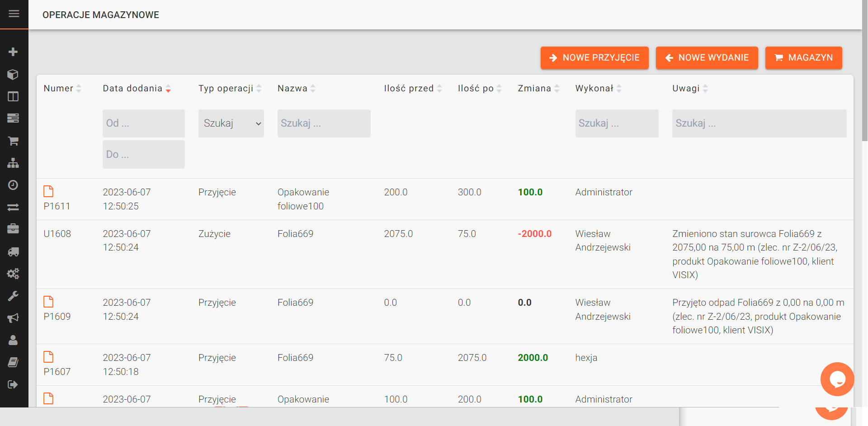Click the NOWE PRZYJĘCIE button
Image resolution: width=868 pixels, height=426 pixels.
(x=594, y=58)
